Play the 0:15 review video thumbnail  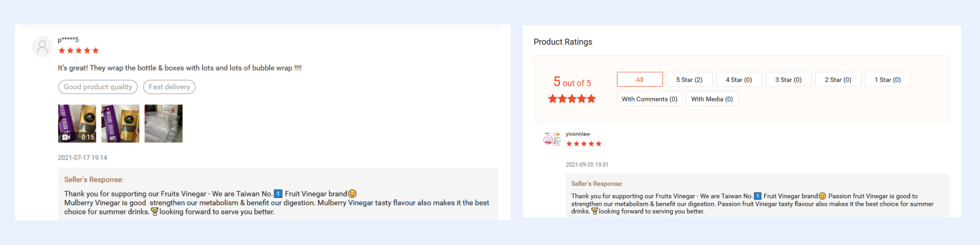(77, 123)
